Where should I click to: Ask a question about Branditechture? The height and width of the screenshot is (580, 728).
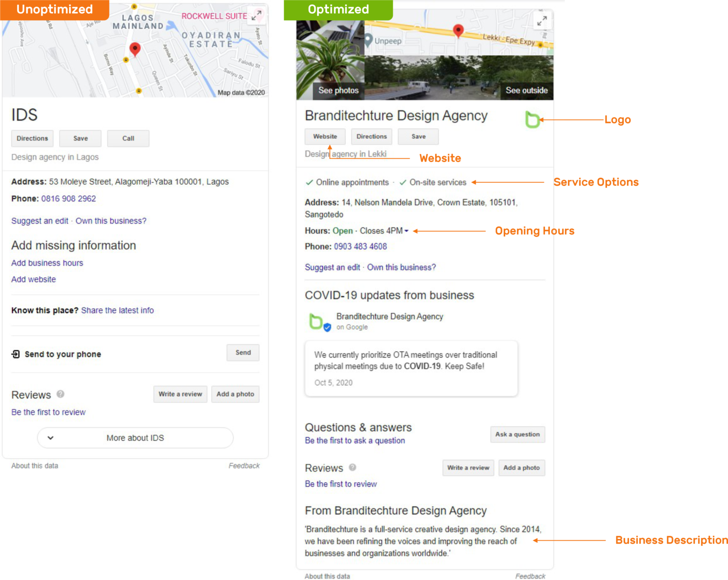(x=518, y=435)
